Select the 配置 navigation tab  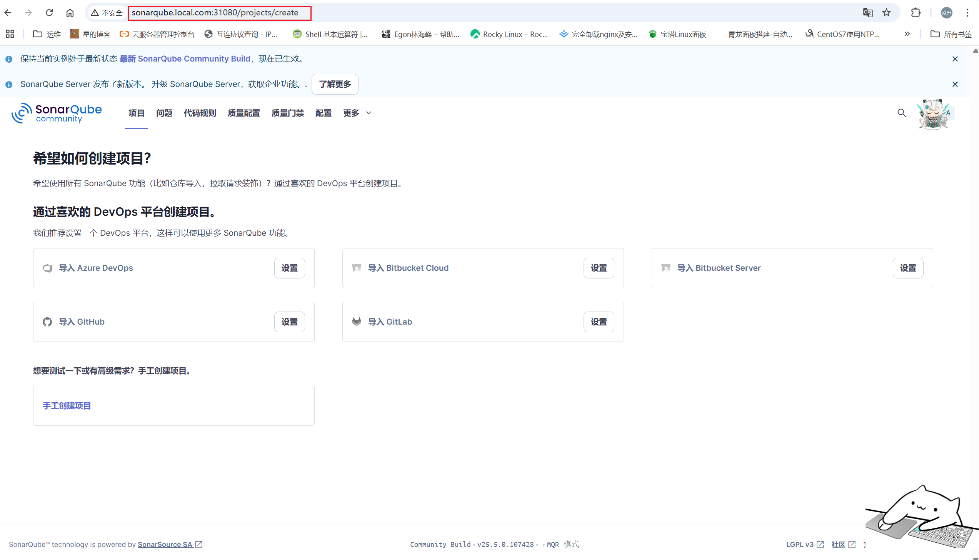pos(324,113)
